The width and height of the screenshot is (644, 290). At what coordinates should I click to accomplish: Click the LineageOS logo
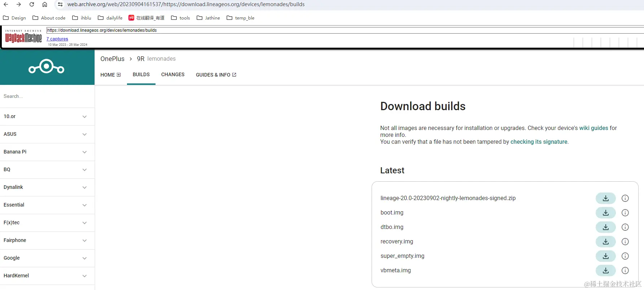(47, 66)
